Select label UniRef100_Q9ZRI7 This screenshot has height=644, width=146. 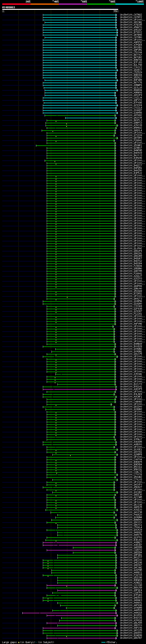[x=131, y=70]
